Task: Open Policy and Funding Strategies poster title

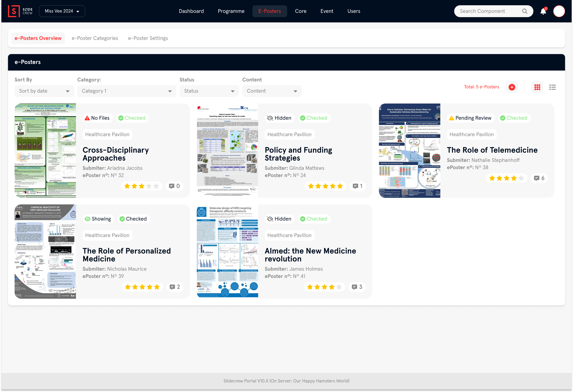Action: [298, 154]
